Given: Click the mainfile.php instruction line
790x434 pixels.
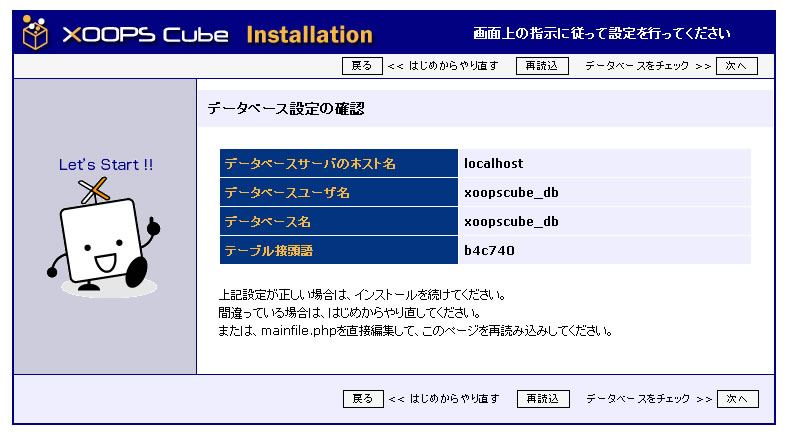Looking at the screenshot, I should point(415,330).
